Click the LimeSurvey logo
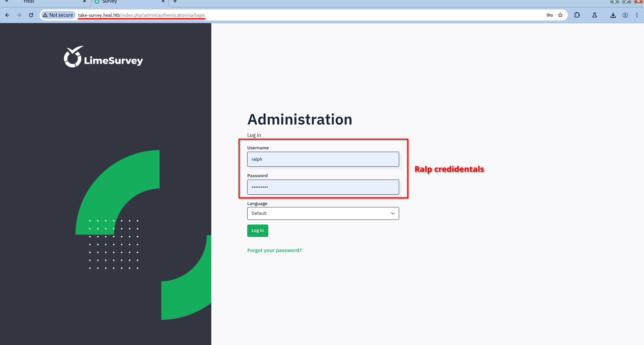 [x=103, y=57]
